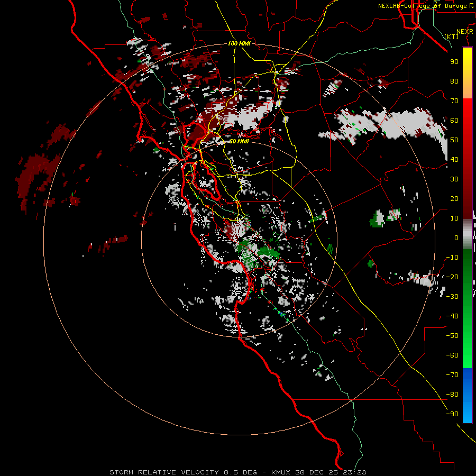Click the -60 knot scale label
Viewport: 476px width, 476px height.
point(452,355)
